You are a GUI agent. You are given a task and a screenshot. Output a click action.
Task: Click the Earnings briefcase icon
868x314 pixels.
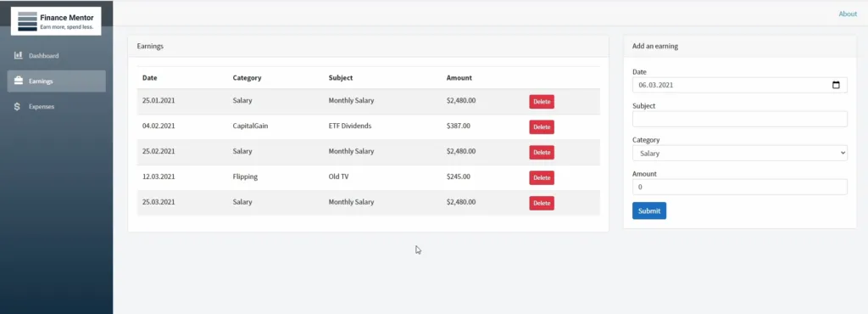point(19,81)
